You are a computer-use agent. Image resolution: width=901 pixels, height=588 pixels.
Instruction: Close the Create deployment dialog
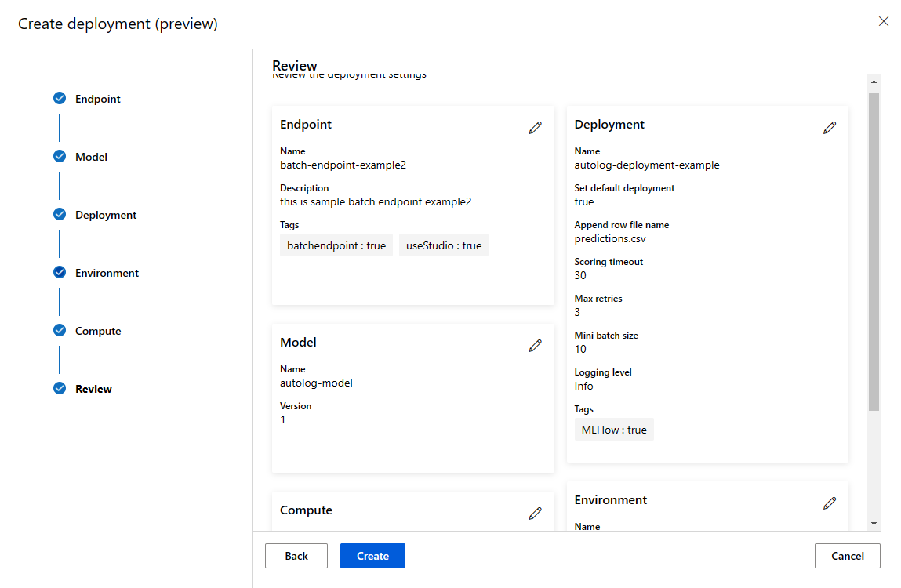pos(884,22)
